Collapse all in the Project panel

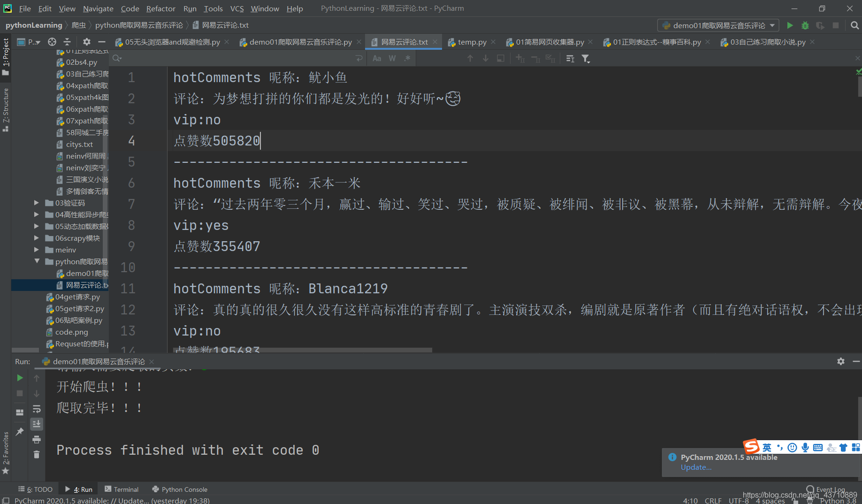(x=67, y=42)
